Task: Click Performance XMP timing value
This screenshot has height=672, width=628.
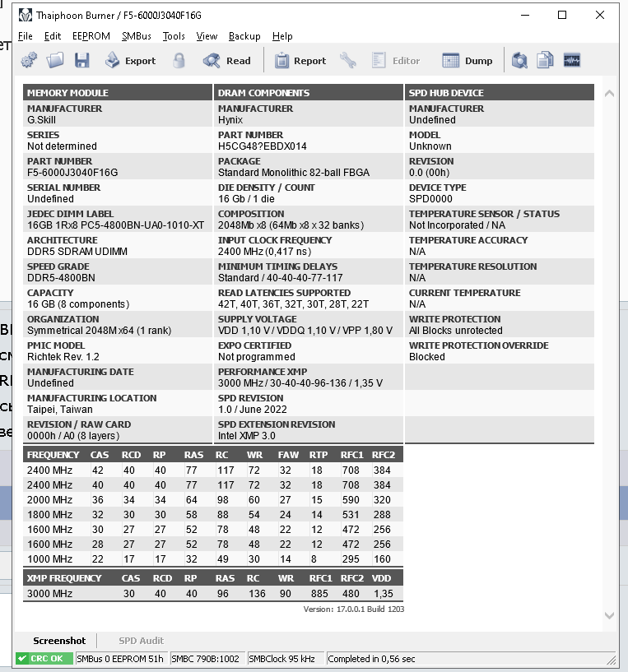Action: pyautogui.click(x=300, y=383)
